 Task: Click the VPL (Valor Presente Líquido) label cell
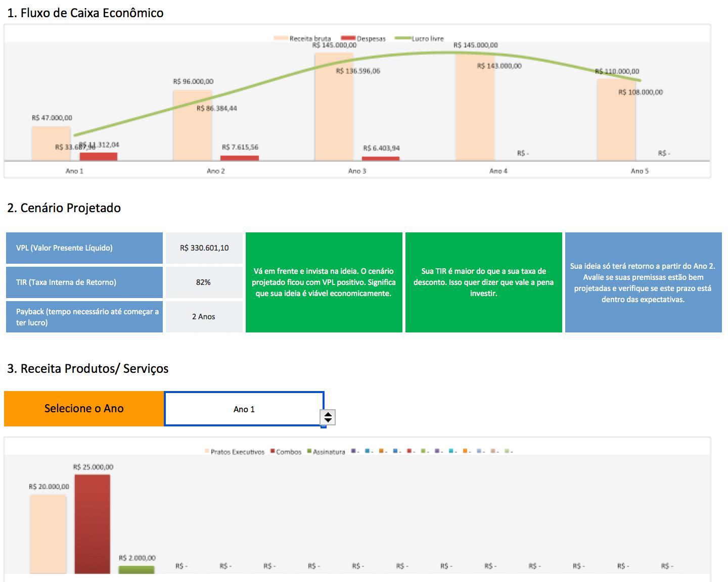point(84,248)
